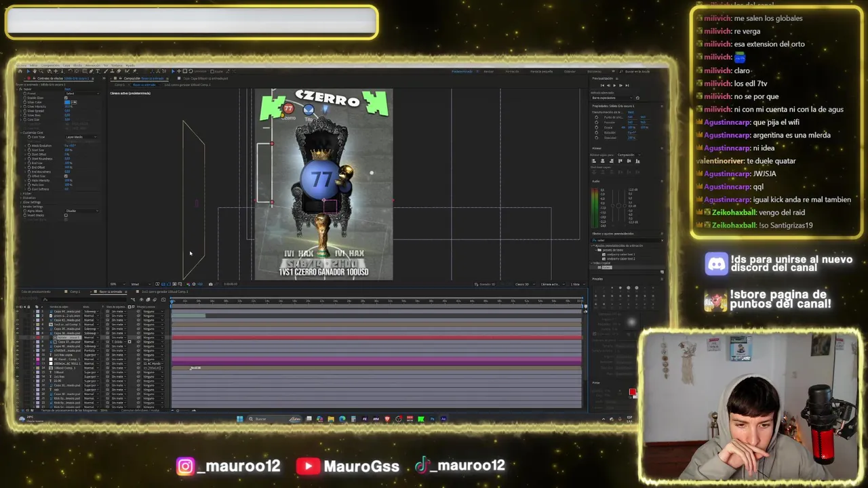Image resolution: width=868 pixels, height=488 pixels.
Task: Select the Selection arrow tool
Action: 28,71
